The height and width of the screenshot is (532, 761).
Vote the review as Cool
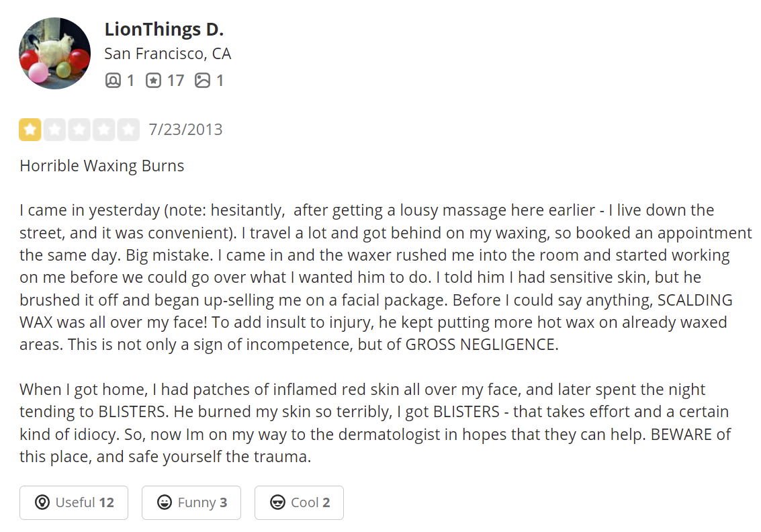(x=299, y=502)
